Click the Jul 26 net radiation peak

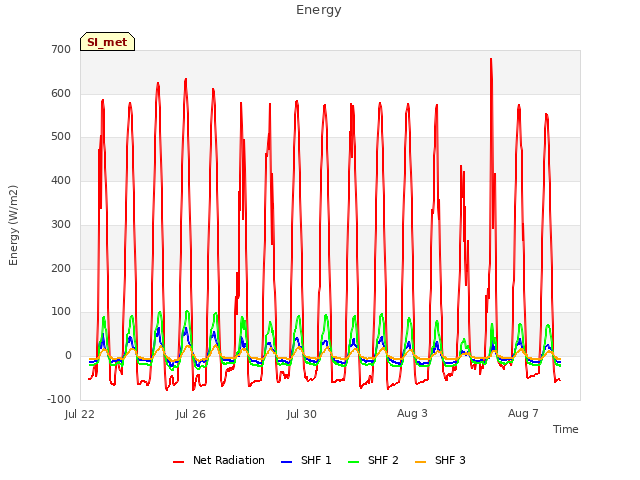186,80
